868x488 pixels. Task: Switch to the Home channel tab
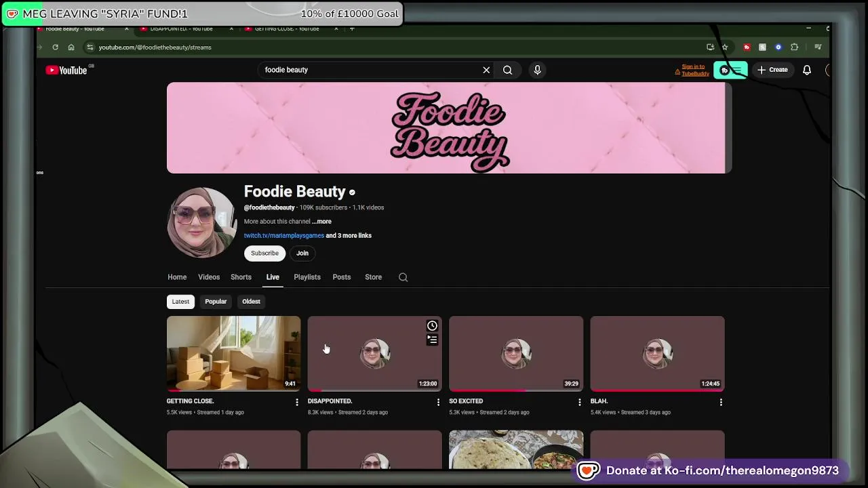[x=177, y=277]
